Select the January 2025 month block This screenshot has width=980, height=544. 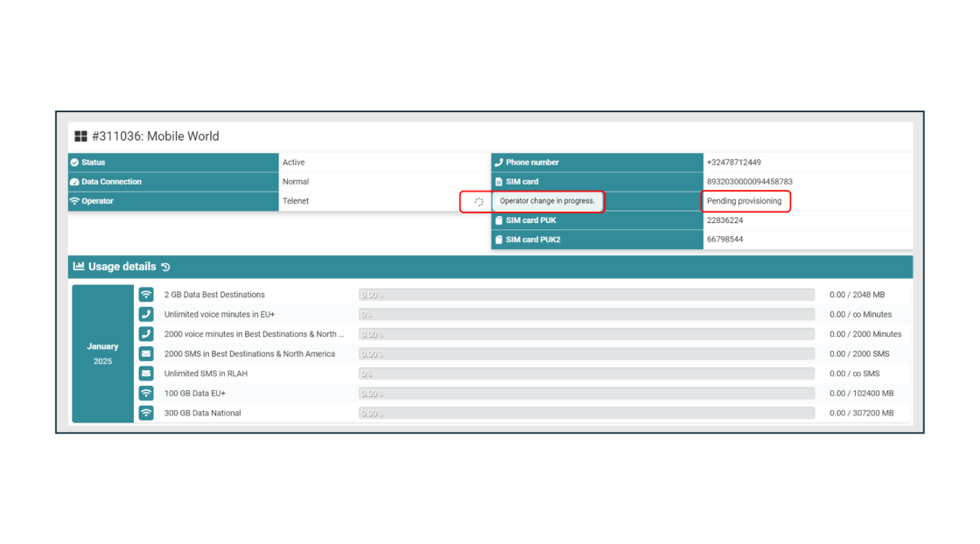coord(103,353)
